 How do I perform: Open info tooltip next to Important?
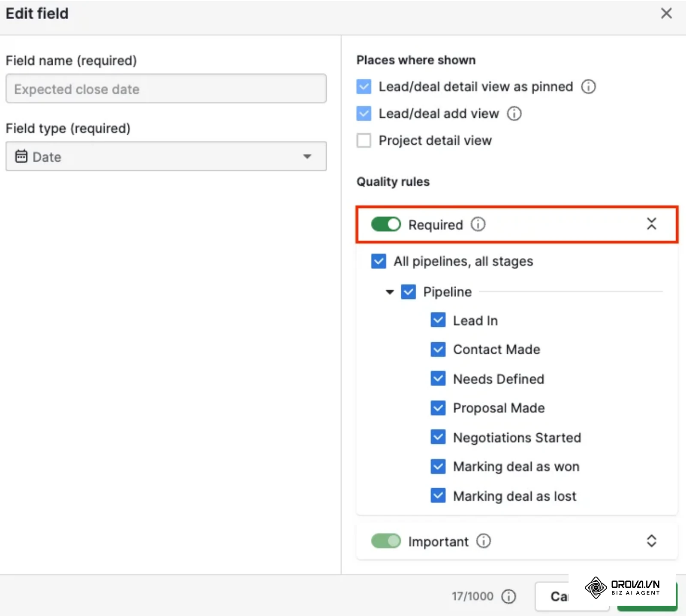pos(484,541)
